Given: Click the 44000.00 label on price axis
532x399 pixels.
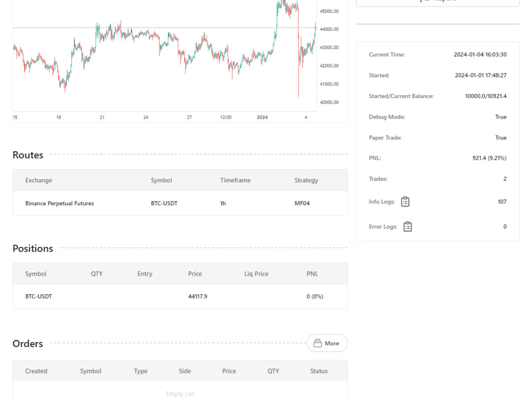Looking at the screenshot, I should pyautogui.click(x=329, y=29).
